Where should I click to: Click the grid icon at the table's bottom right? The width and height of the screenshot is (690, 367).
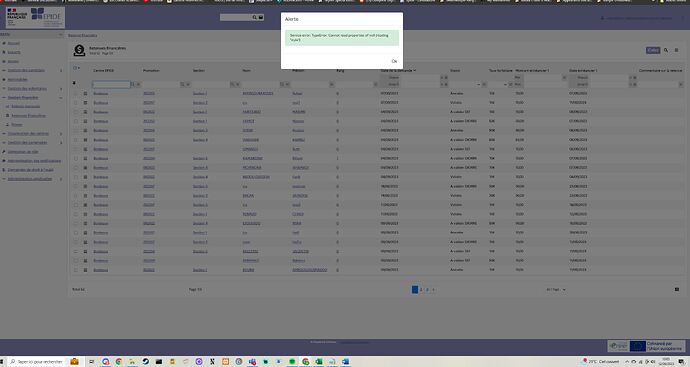677,290
